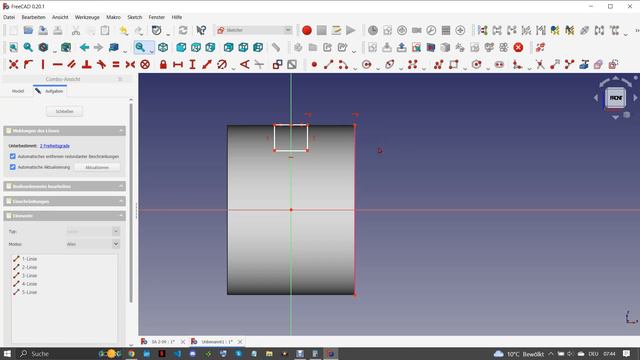
Task: Apply vertical constraint tool
Action: click(43, 64)
